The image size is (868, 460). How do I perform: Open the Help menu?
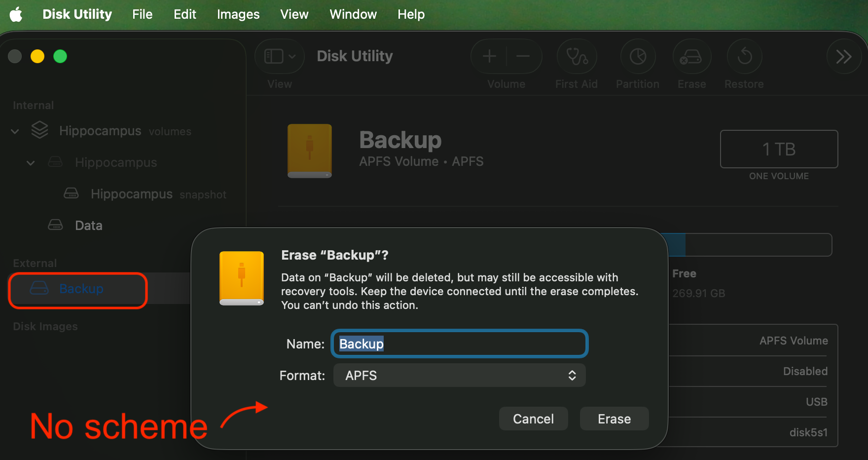411,14
